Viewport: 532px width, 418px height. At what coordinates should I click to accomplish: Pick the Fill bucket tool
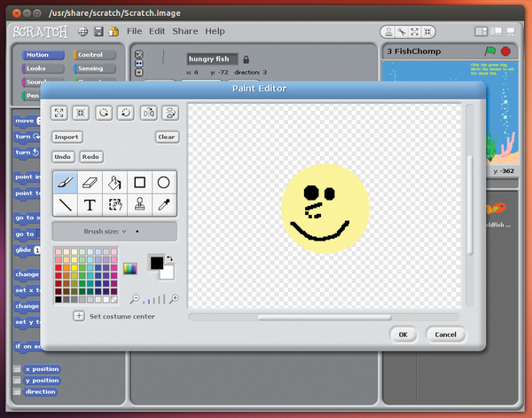click(114, 182)
